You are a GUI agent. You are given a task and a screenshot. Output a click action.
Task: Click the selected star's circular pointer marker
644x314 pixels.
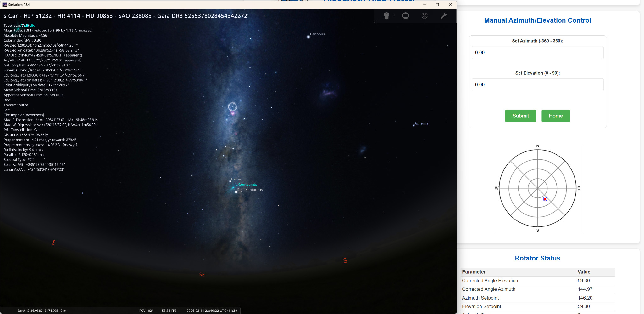(x=232, y=107)
